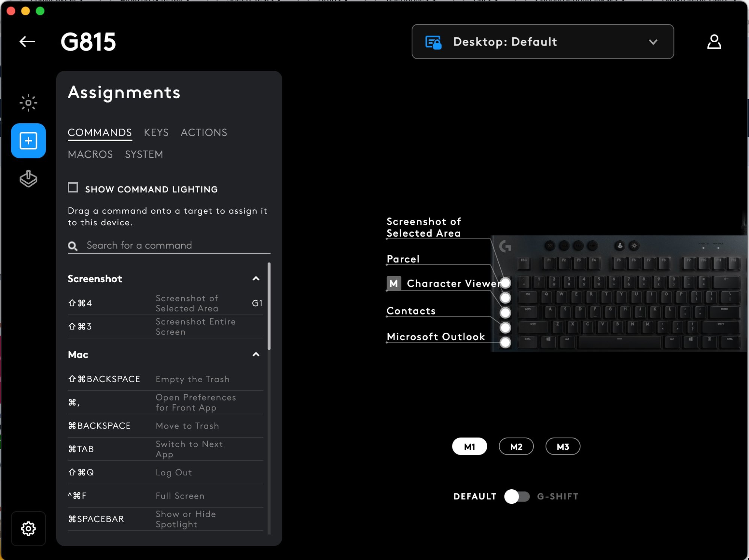Select the Assignments plus sidebar icon

pos(28,141)
